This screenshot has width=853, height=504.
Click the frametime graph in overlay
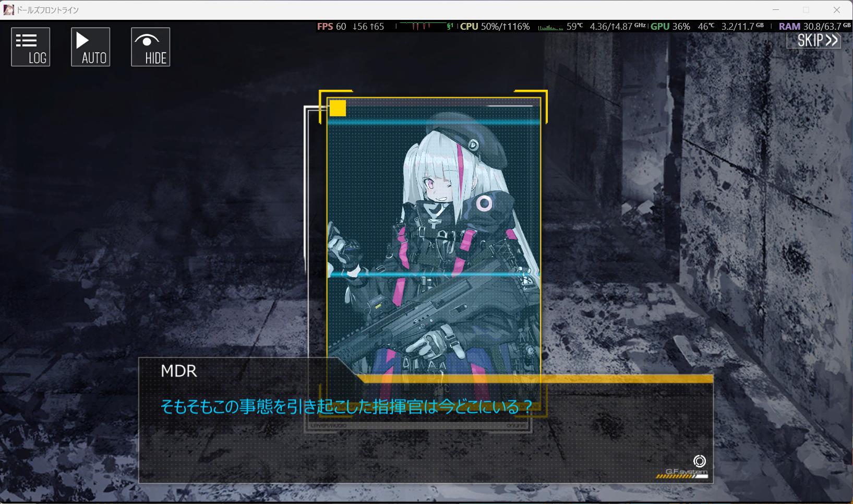[424, 27]
